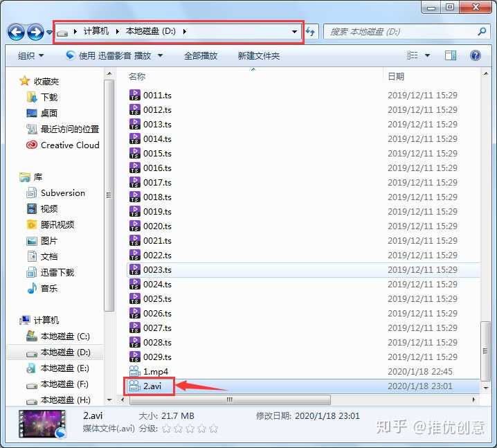Open Subversion library

click(63, 192)
